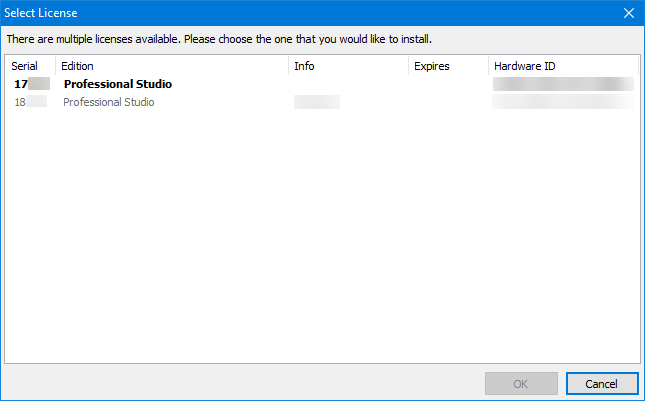
Task: Select the grey Professional Studio license entry
Action: coord(108,102)
